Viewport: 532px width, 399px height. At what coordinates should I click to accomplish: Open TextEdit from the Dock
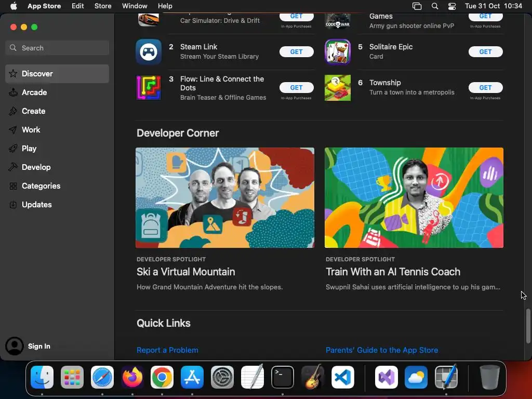click(252, 377)
